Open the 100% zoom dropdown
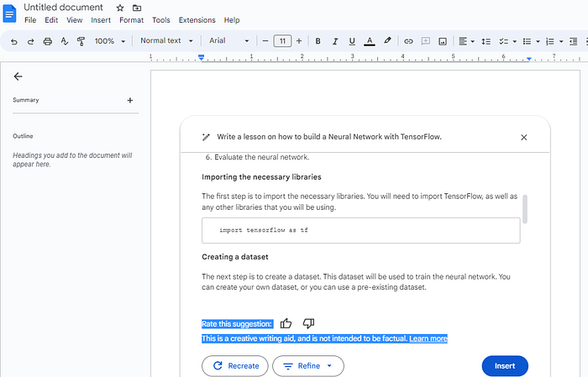The image size is (588, 377). 109,41
